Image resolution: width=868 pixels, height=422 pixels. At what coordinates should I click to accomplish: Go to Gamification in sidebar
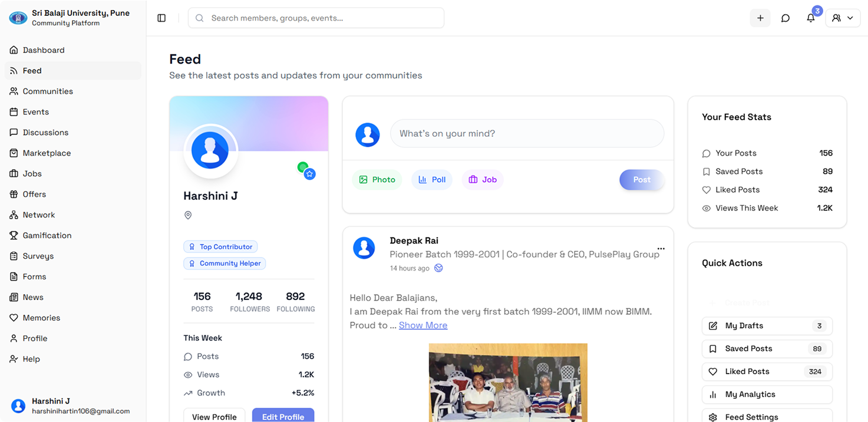(47, 235)
